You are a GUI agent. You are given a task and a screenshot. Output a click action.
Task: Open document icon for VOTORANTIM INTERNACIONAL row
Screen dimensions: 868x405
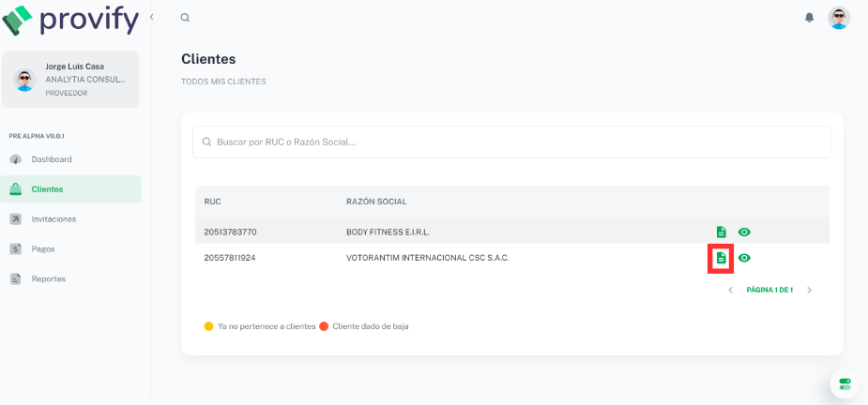coord(721,258)
